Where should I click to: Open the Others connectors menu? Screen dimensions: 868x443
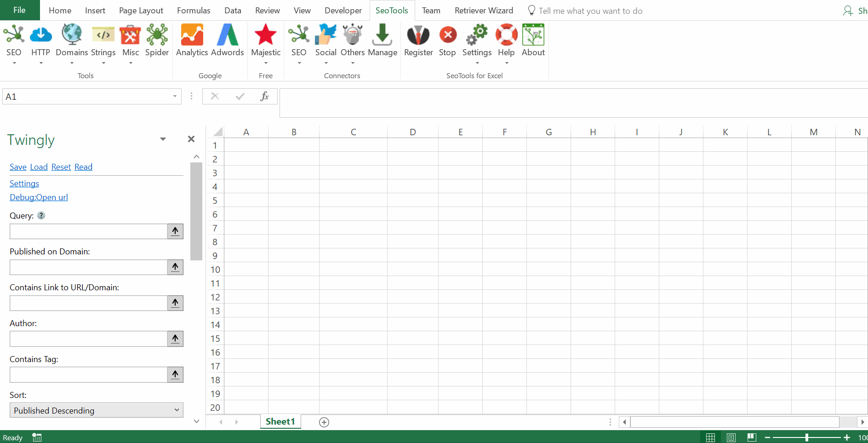tap(353, 44)
